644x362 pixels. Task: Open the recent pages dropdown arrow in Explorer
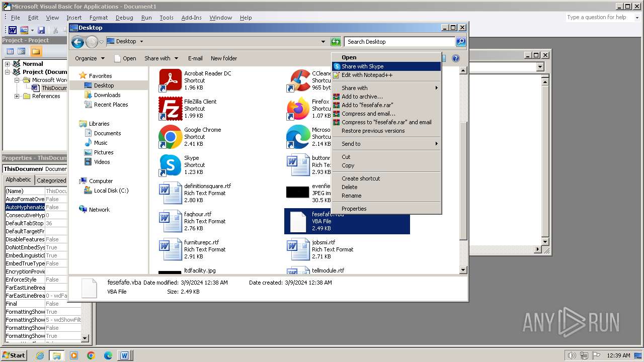click(x=101, y=42)
